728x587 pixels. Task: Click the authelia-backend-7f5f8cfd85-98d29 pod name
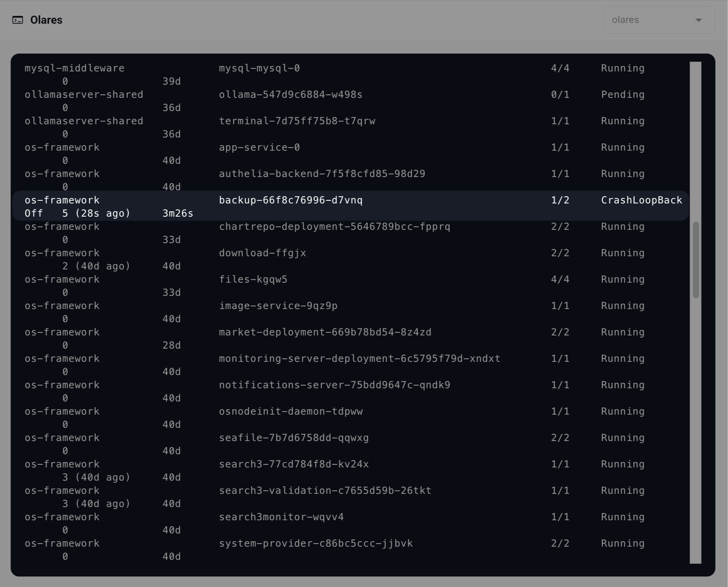[x=322, y=174]
